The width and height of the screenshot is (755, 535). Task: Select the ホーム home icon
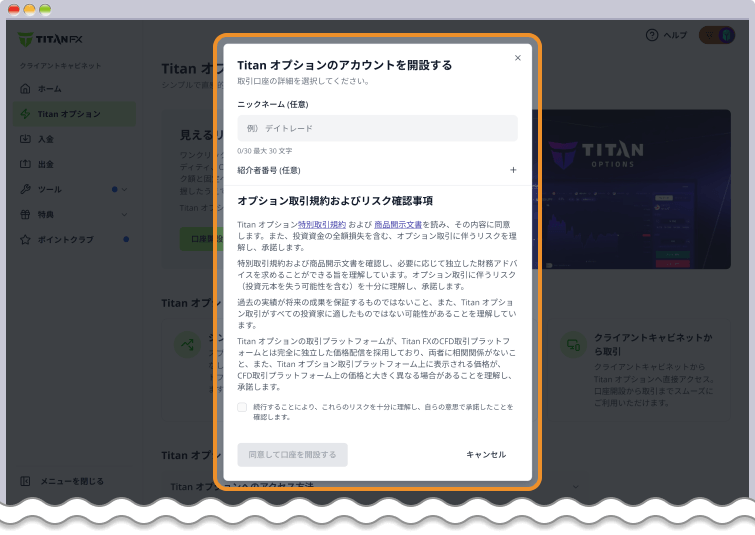tap(26, 89)
